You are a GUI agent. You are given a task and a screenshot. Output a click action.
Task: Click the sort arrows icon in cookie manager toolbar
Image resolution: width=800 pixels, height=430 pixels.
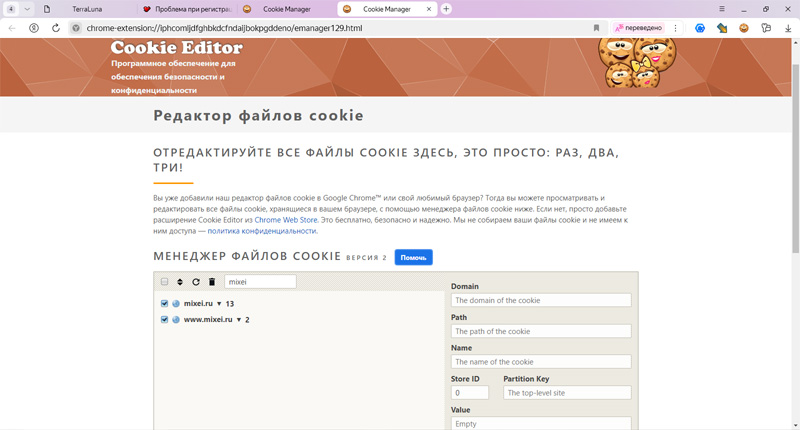click(180, 282)
